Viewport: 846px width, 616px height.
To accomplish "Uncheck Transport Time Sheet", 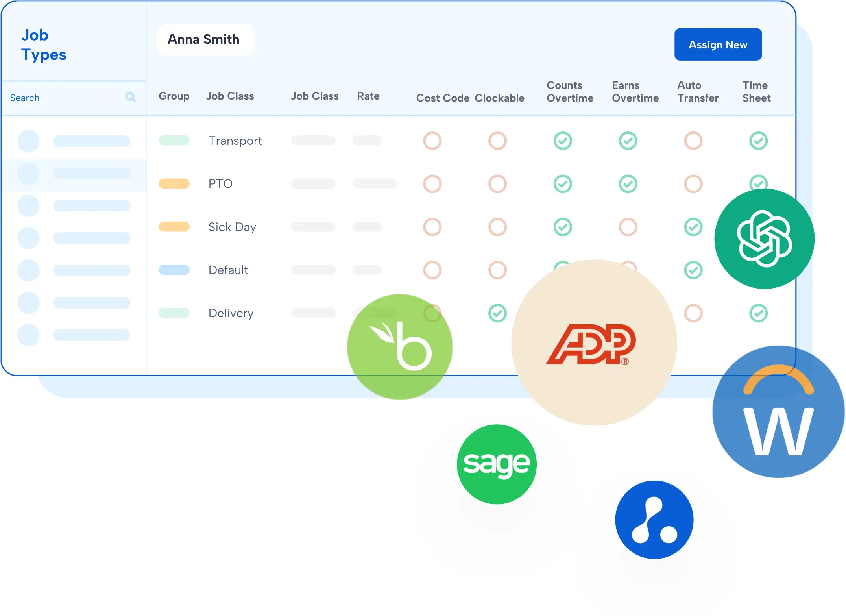I will pyautogui.click(x=759, y=141).
